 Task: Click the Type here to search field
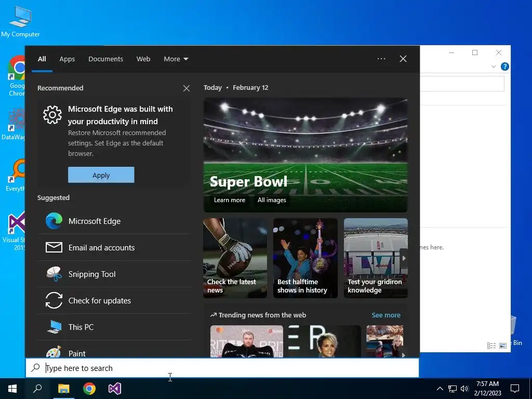[x=222, y=368]
